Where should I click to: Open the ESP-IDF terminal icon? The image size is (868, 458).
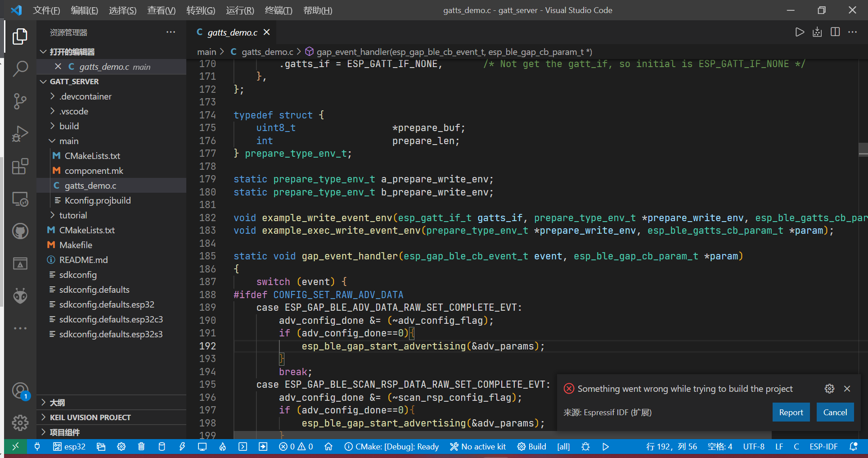(x=243, y=446)
